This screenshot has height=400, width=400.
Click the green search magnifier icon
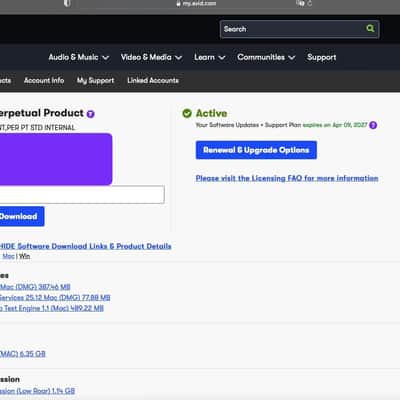370,29
